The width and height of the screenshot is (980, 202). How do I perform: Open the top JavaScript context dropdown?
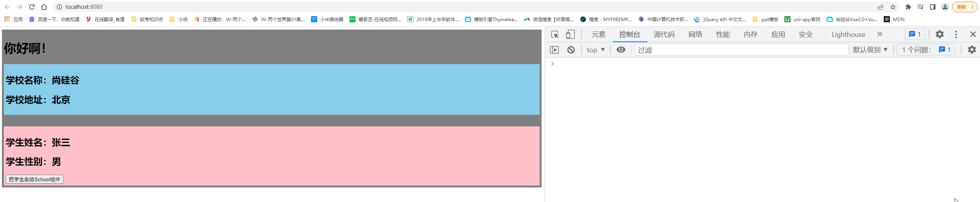coord(596,50)
